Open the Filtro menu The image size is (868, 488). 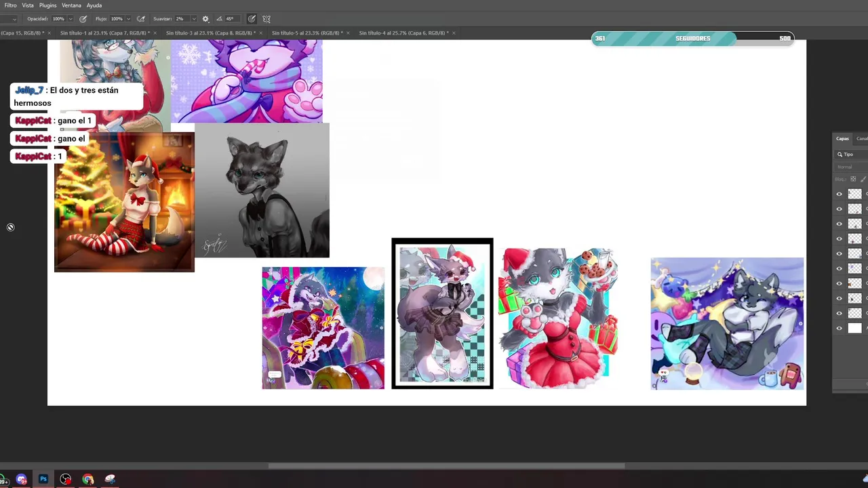(x=10, y=5)
